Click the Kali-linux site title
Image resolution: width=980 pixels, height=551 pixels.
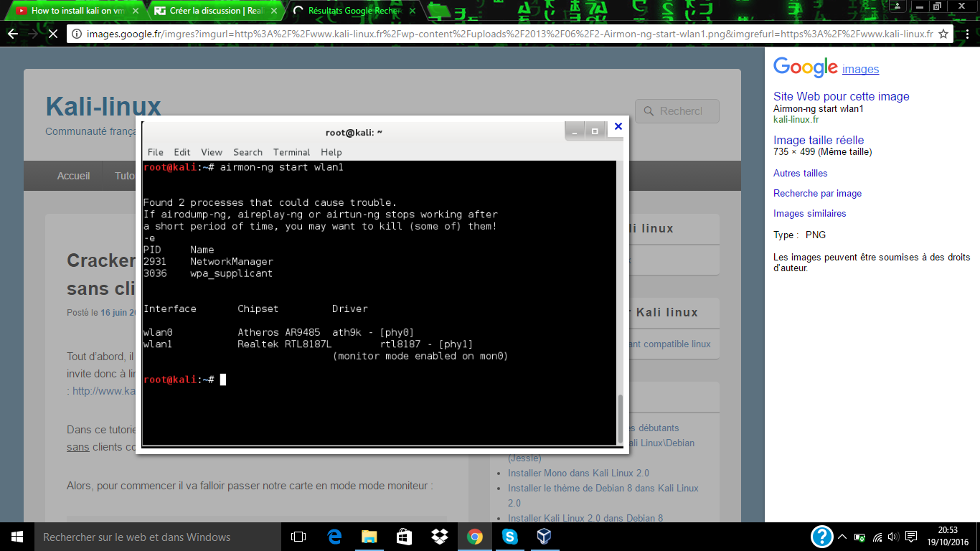click(x=103, y=106)
